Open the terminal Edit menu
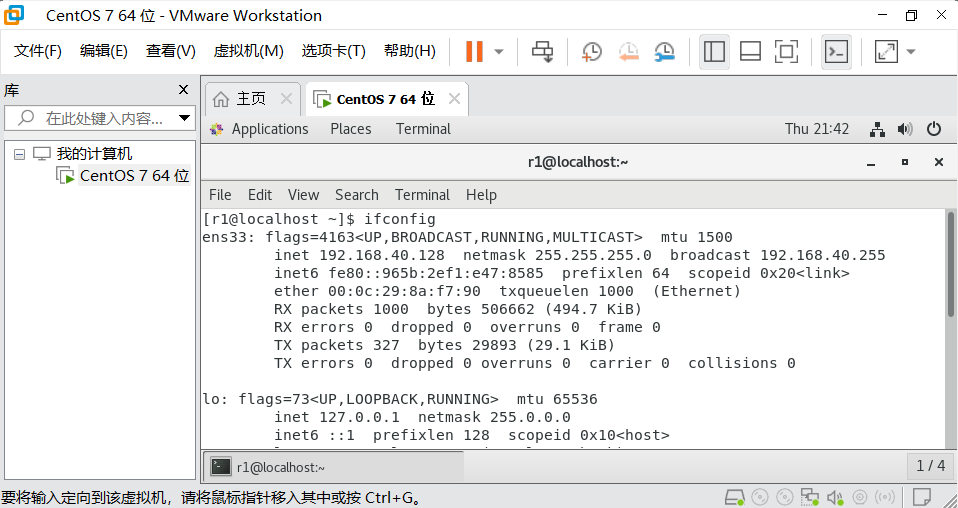 [260, 195]
